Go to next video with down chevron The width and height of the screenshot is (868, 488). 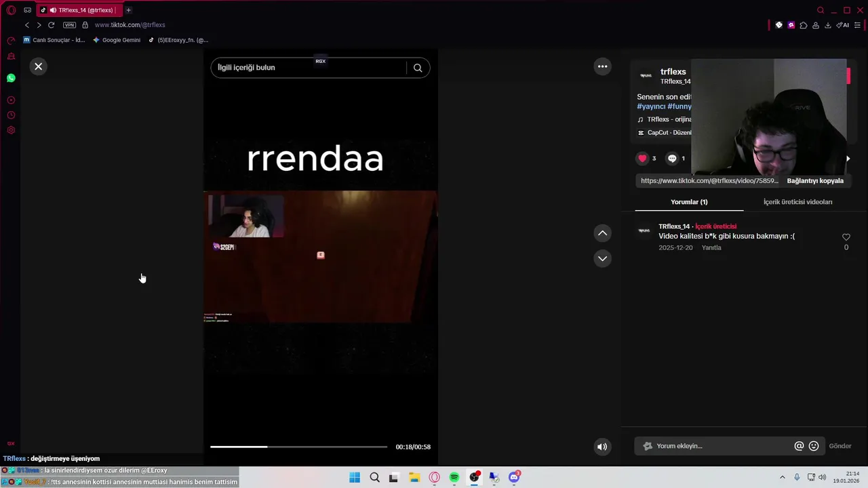[602, 258]
